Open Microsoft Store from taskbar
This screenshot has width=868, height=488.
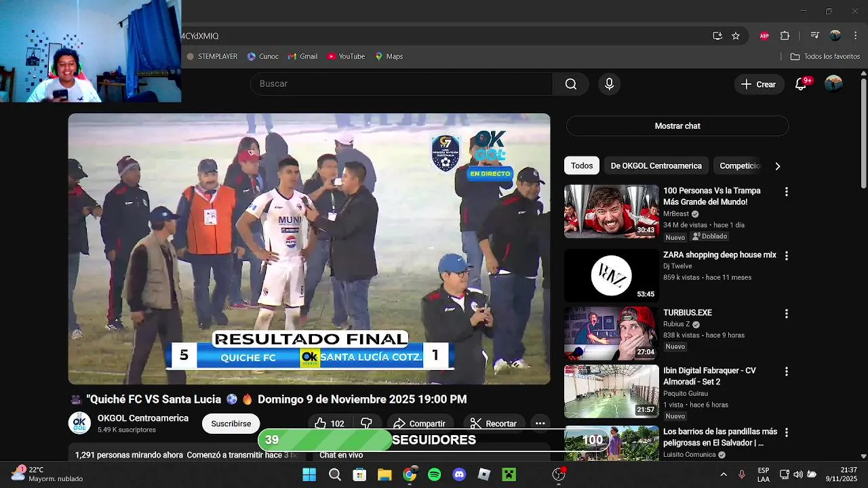tap(359, 474)
